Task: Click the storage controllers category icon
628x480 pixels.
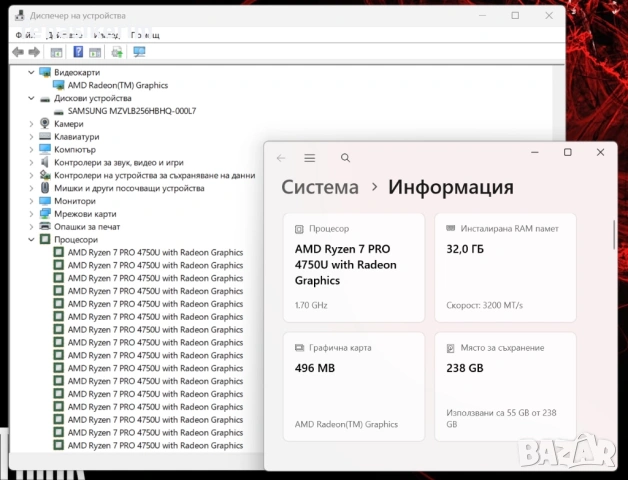Action: tap(45, 175)
